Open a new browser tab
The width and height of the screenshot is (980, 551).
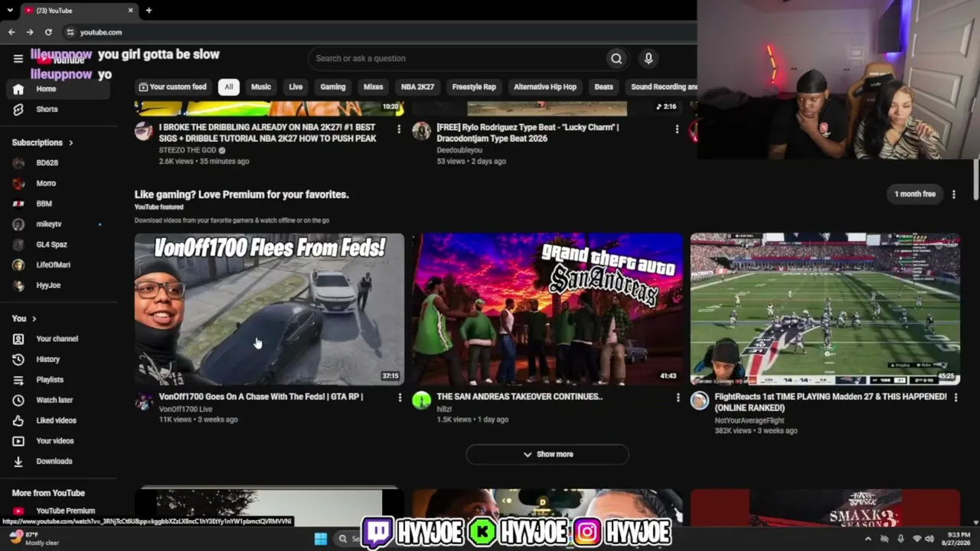tap(149, 10)
